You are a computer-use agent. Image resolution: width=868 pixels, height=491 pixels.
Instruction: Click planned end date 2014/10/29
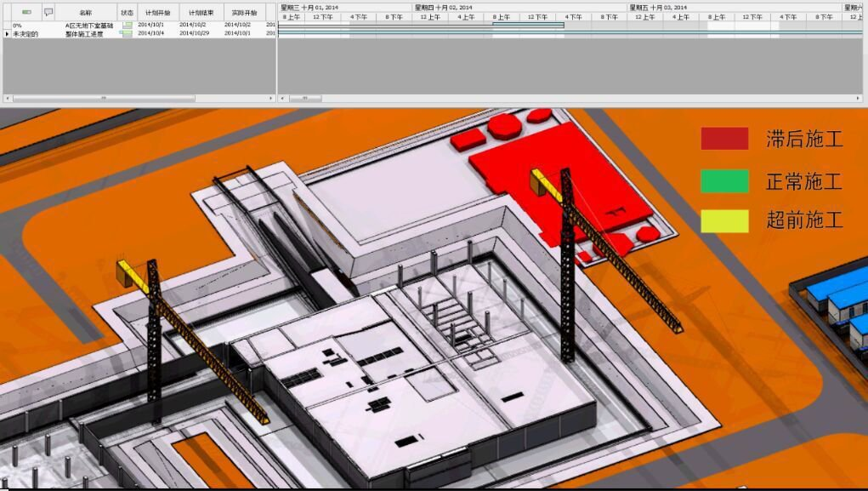[194, 33]
